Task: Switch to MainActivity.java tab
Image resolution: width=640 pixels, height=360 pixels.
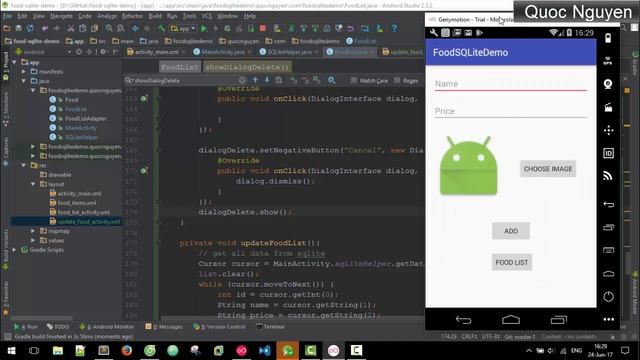Action: (x=223, y=52)
